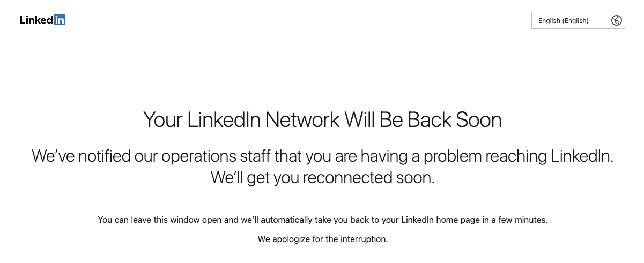Viewport: 644px width, 263px height.
Task: Click the globe icon in language selector
Action: coord(616,20)
